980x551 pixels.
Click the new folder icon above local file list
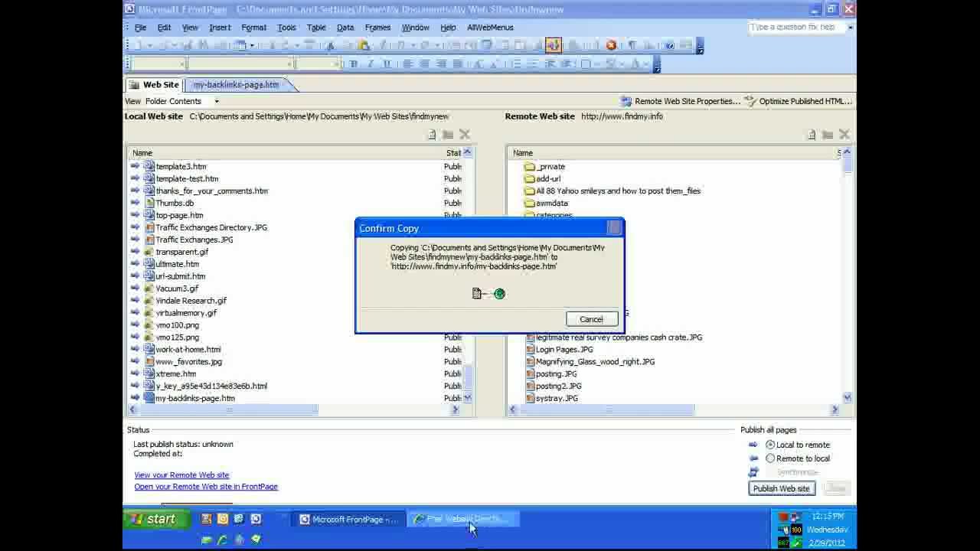(448, 135)
